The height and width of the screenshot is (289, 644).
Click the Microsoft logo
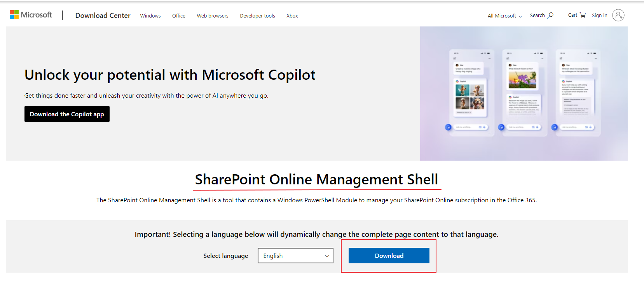pyautogui.click(x=31, y=15)
